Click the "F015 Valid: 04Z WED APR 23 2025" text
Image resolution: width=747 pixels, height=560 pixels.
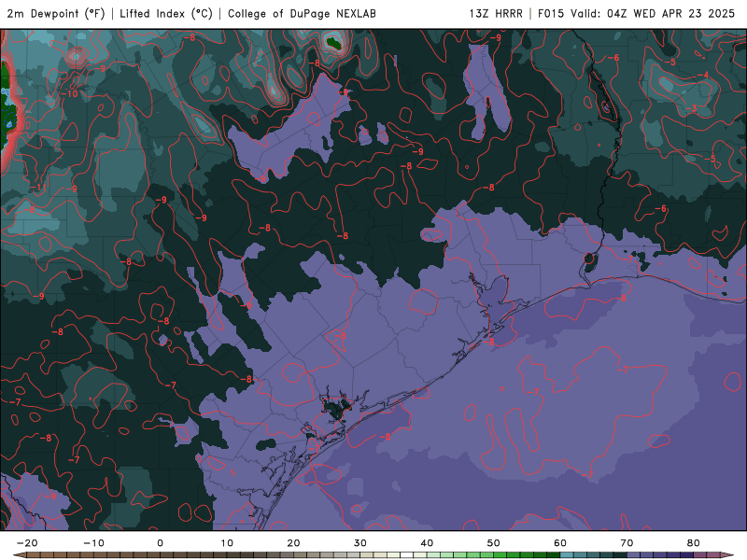(636, 14)
